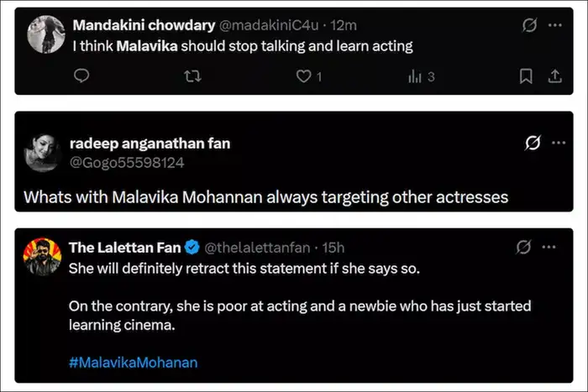Share Mandakini chowdary's tweet
The height and width of the screenshot is (392, 588).
554,76
